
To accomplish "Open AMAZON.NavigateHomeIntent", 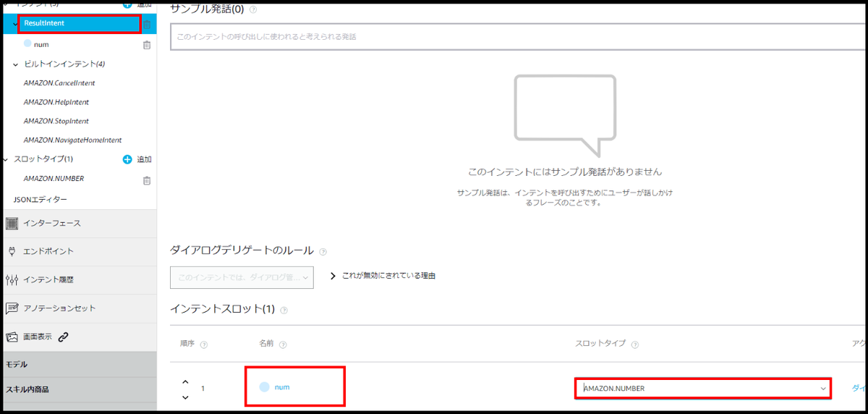I will pyautogui.click(x=72, y=140).
